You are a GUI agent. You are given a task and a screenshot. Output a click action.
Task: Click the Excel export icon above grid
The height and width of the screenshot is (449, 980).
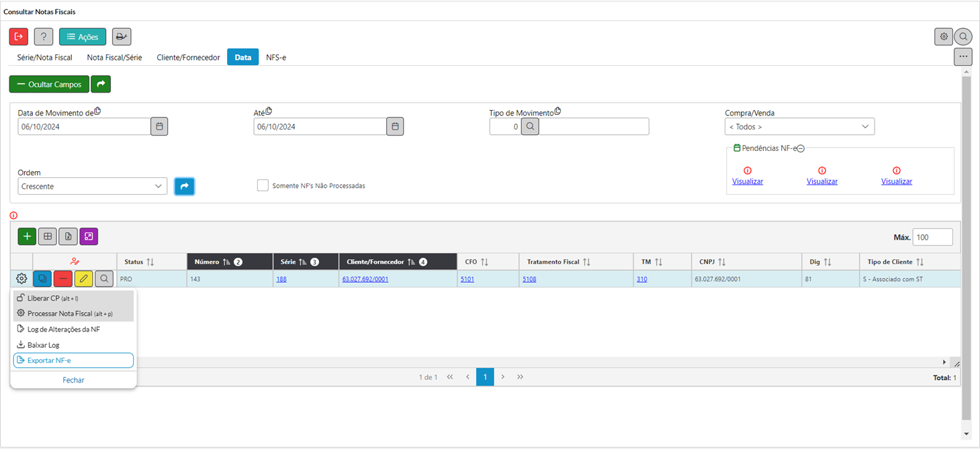click(68, 236)
